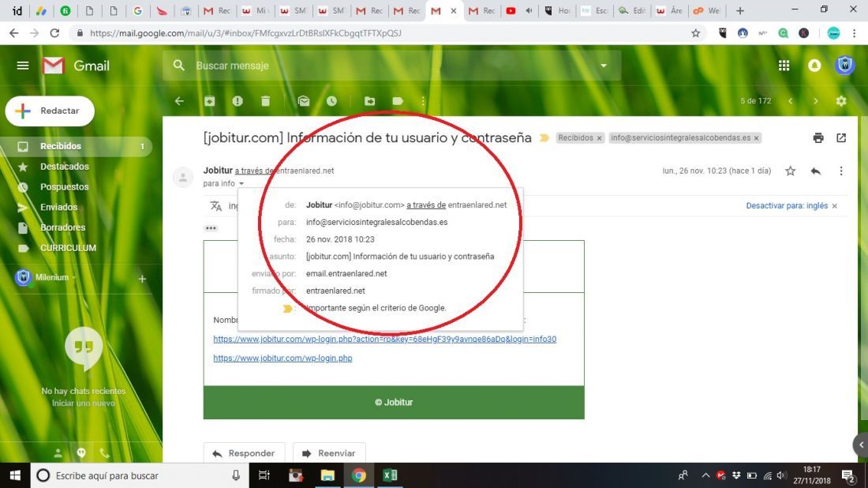Star this Jobitur message
868x488 pixels.
tap(791, 171)
